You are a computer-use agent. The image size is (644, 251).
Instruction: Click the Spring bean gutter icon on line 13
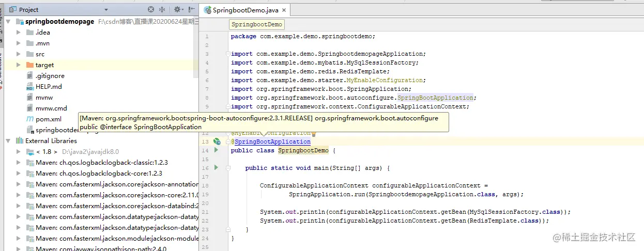217,142
